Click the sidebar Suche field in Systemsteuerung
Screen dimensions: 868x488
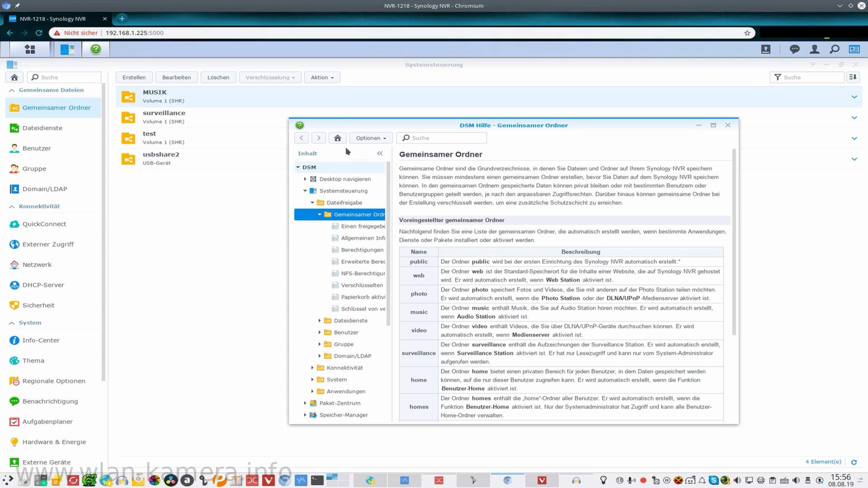click(64, 77)
